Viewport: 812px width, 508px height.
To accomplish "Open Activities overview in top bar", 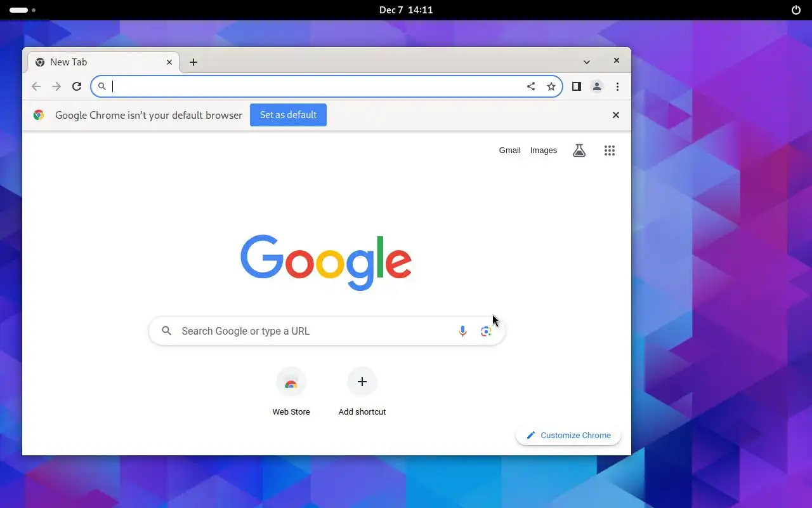I will pyautogui.click(x=23, y=10).
